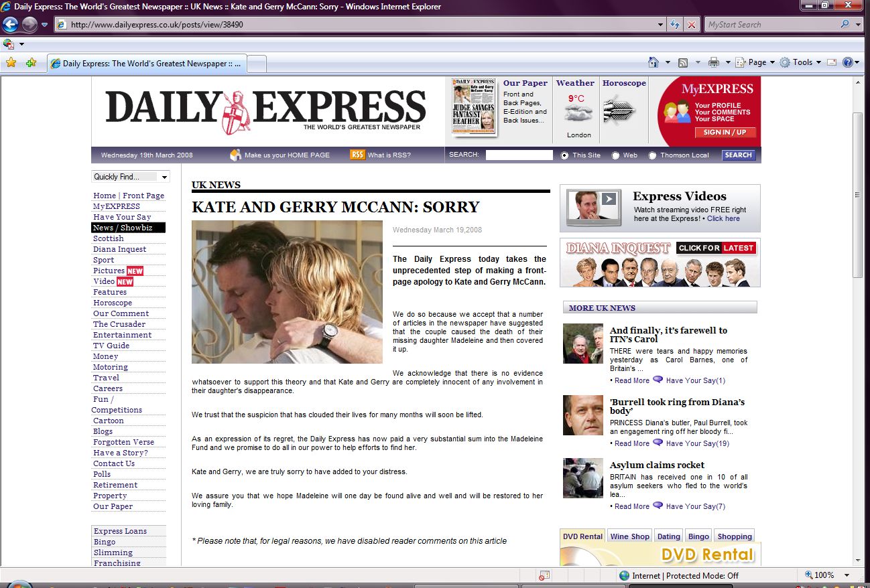This screenshot has width=870, height=588.
Task: Click the Refresh page icon
Action: 676,25
